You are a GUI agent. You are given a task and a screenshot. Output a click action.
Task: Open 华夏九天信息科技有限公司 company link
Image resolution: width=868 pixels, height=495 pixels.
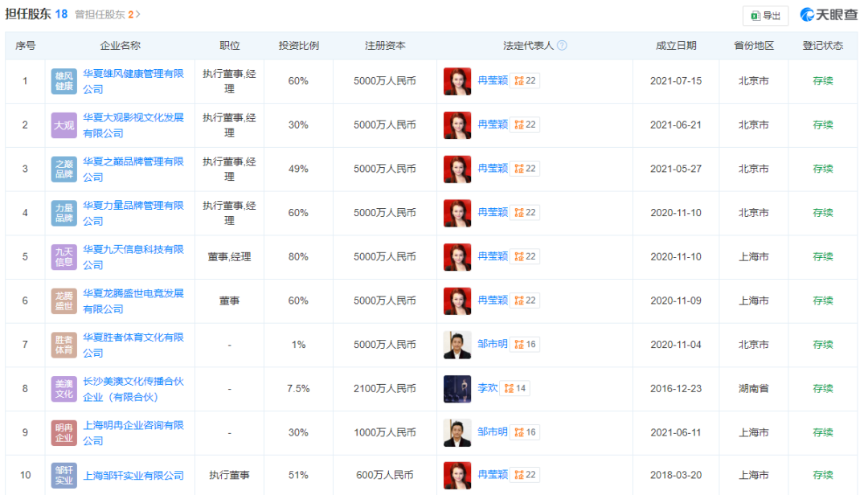tap(133, 257)
